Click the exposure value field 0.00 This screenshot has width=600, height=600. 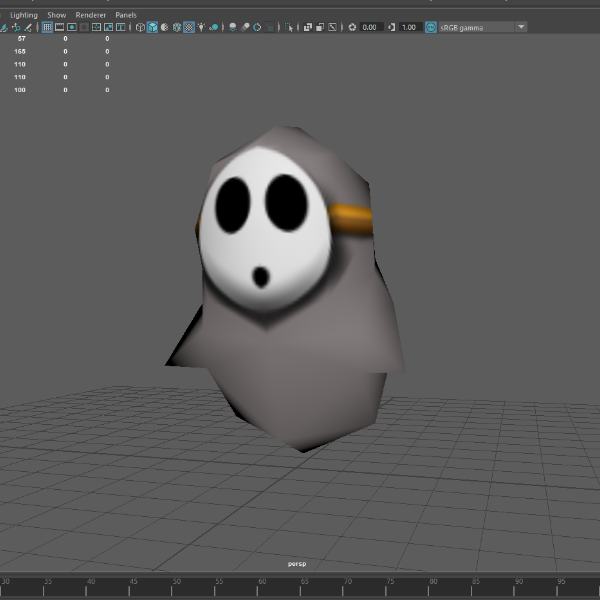(371, 27)
